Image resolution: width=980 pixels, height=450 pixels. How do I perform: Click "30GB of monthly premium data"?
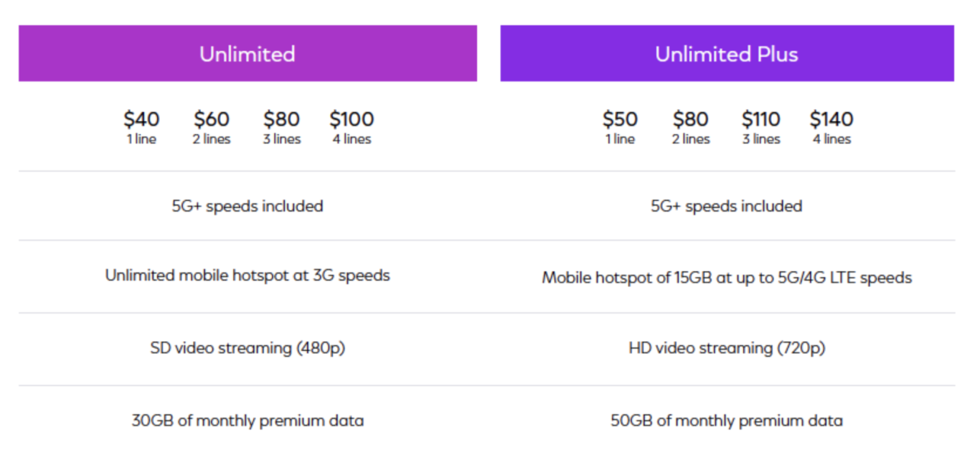(x=248, y=421)
